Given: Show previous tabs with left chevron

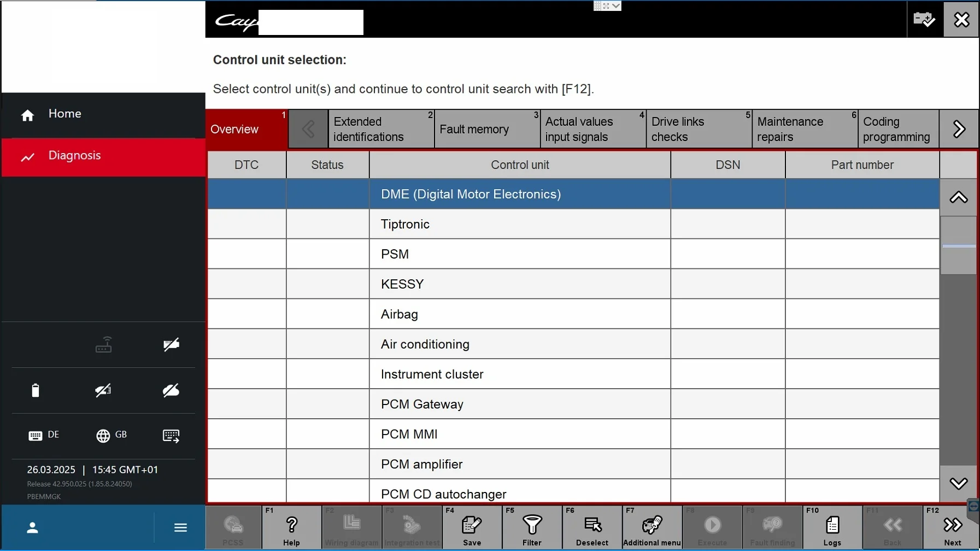Looking at the screenshot, I should (308, 129).
